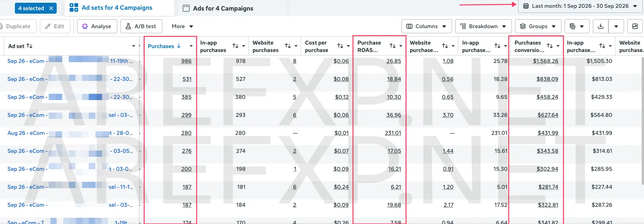Viewport: 644px width, 224px height.
Task: Click Purchase ROAS value 26.85
Action: pos(394,61)
